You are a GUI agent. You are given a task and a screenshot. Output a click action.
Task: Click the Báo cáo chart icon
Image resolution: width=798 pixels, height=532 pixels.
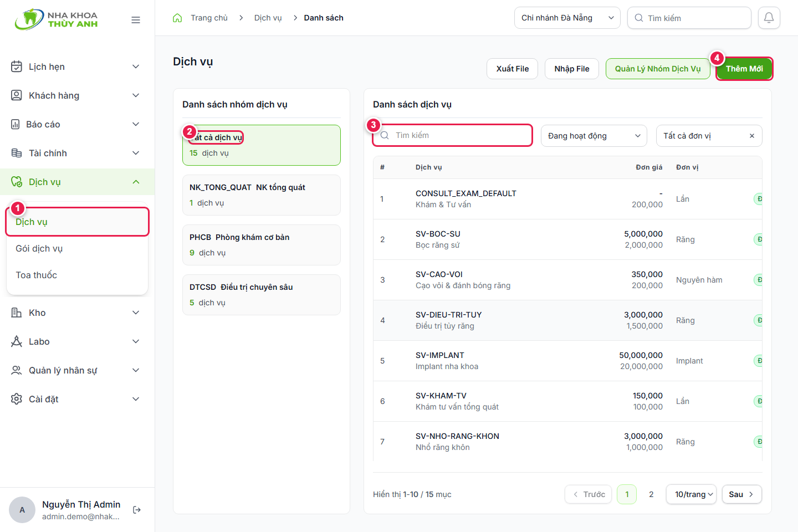coord(16,124)
